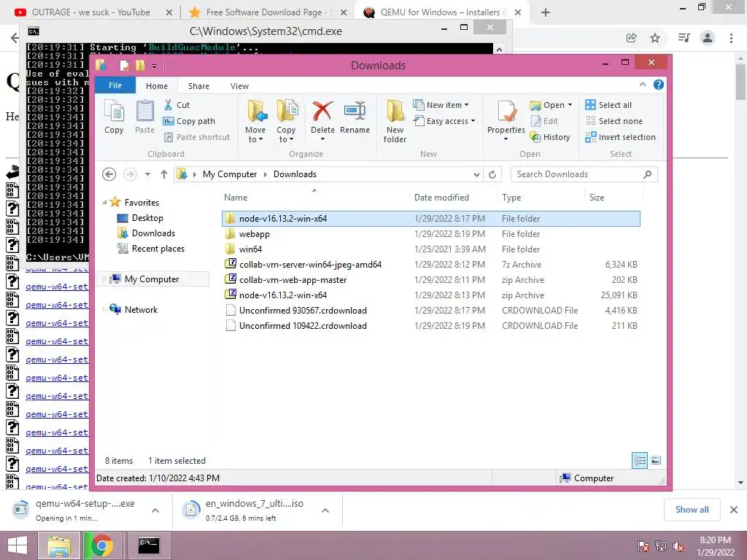The width and height of the screenshot is (747, 560).
Task: Open the Copy to folder menu
Action: coord(286,122)
